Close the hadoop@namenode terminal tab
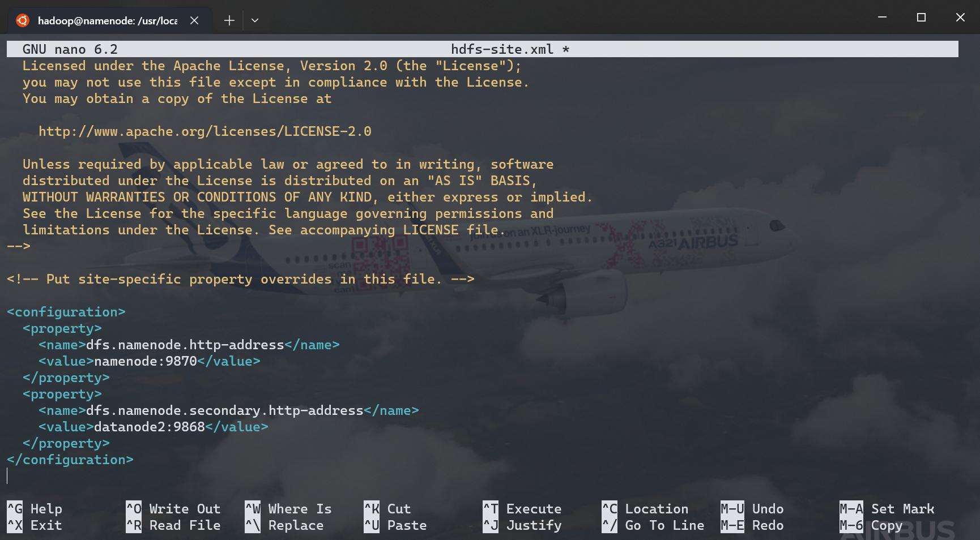This screenshot has width=980, height=540. coord(194,20)
